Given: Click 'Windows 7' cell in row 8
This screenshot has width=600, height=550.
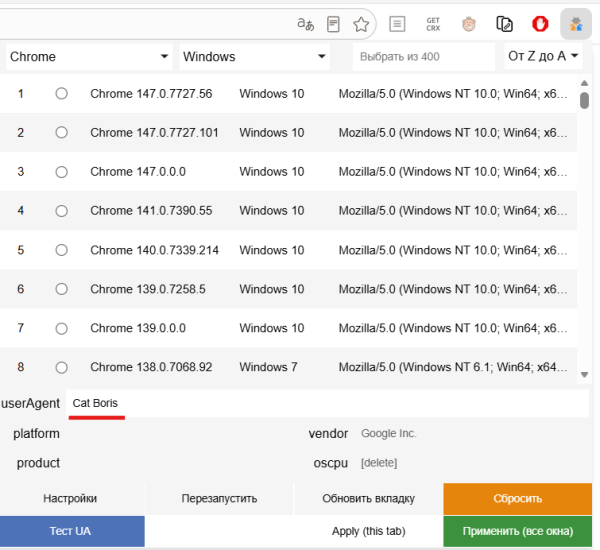Looking at the screenshot, I should click(268, 367).
